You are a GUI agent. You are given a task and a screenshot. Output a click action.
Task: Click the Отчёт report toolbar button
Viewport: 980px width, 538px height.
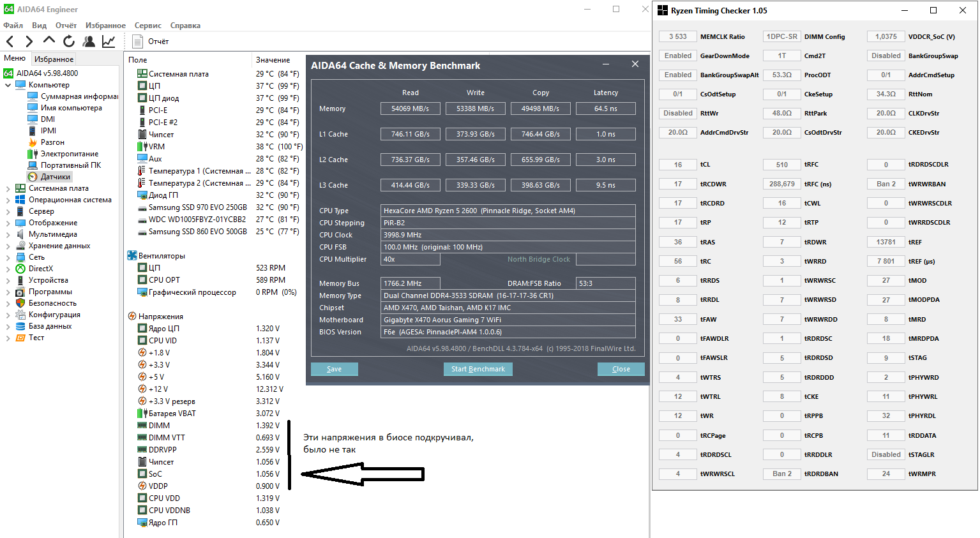click(151, 41)
